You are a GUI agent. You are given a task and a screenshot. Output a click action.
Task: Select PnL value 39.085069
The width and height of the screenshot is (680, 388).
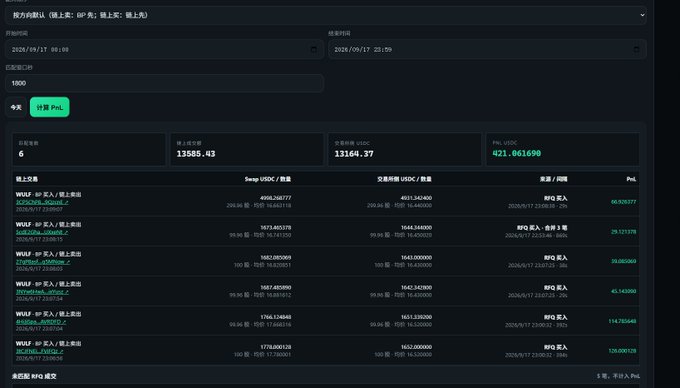pyautogui.click(x=623, y=261)
